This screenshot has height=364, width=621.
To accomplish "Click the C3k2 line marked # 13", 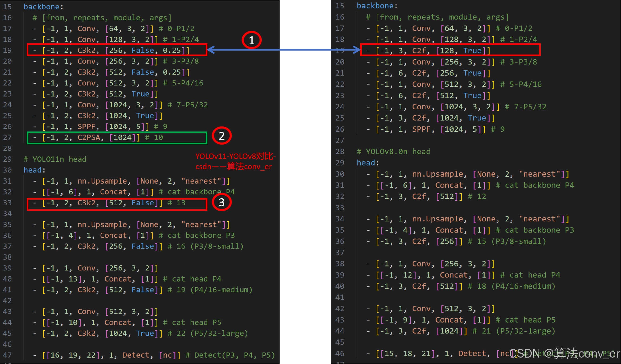I will [x=109, y=203].
